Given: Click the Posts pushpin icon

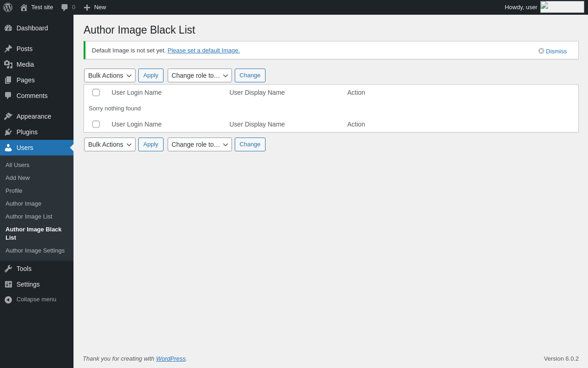Looking at the screenshot, I should coord(8,49).
